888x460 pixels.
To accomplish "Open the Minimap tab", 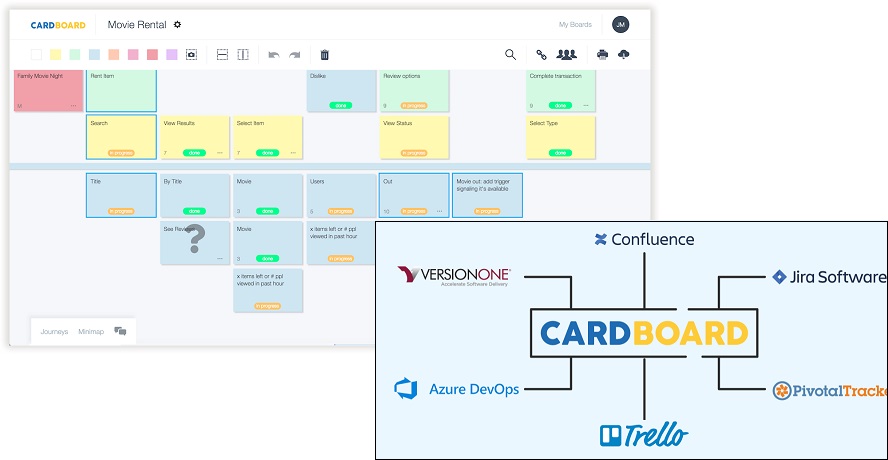I will click(91, 331).
